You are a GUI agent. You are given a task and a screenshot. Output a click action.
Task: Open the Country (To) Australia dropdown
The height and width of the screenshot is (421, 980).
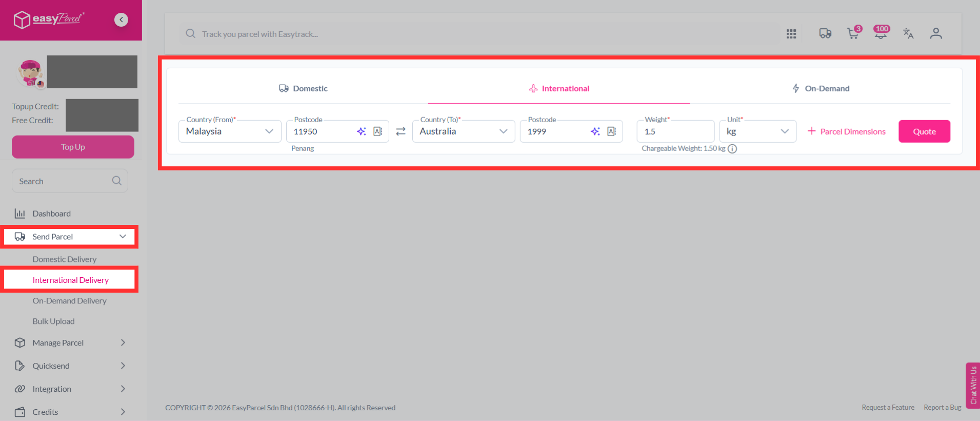tap(464, 131)
